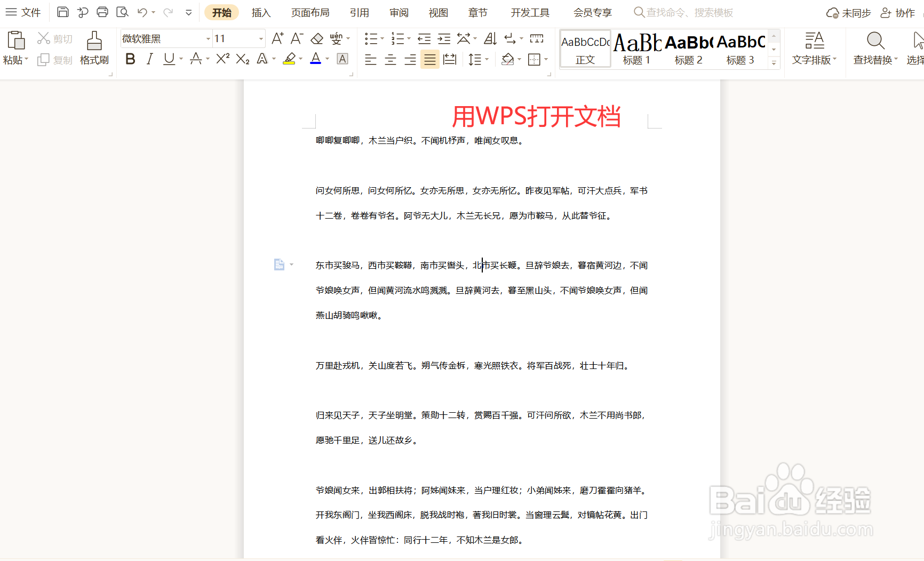Toggle Bold formatting
Image resolution: width=924 pixels, height=561 pixels.
click(x=130, y=59)
